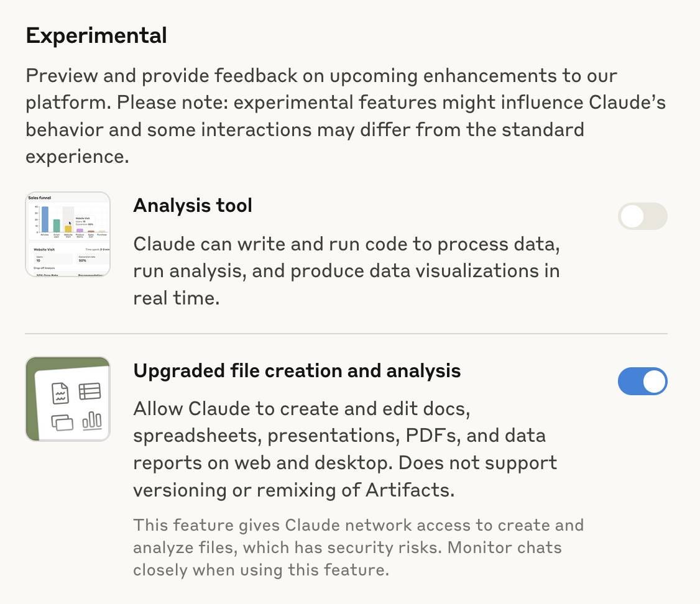
Task: Click the yellow Website Visit bar in the funnel chart
Action: click(x=70, y=228)
